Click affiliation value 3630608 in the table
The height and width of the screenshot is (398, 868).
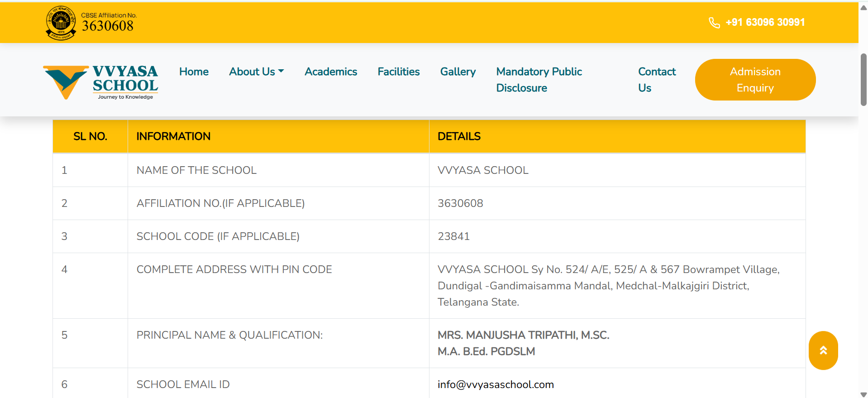tap(460, 203)
